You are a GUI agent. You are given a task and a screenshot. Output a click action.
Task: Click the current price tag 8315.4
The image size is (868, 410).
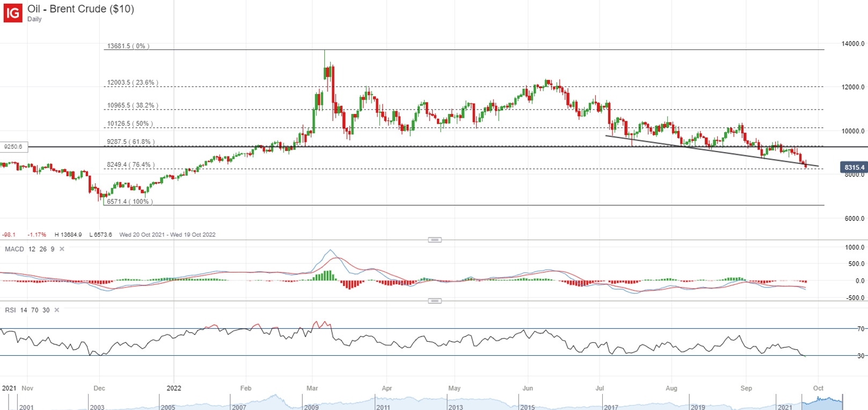click(x=854, y=168)
